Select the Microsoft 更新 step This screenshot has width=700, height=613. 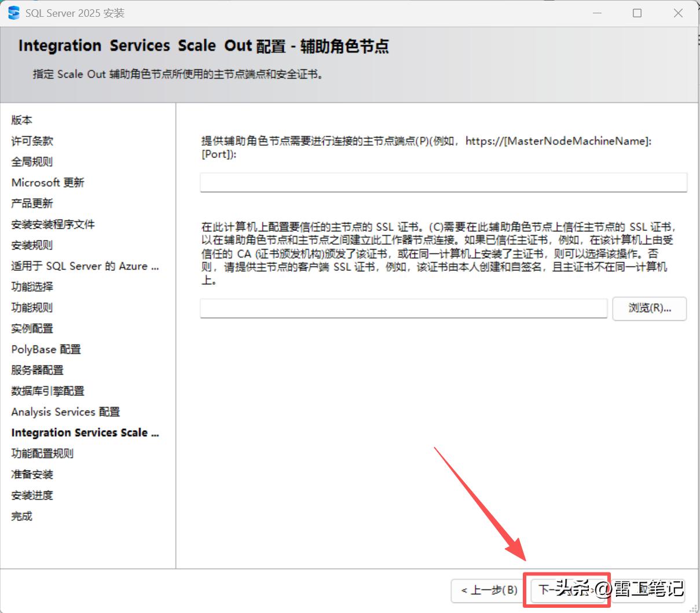point(48,182)
